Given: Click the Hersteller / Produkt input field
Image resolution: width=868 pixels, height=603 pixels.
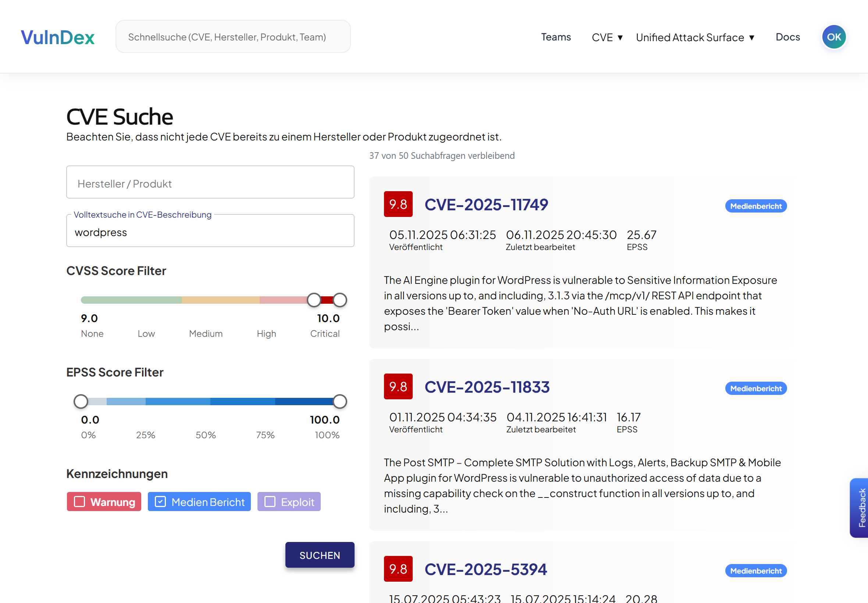Looking at the screenshot, I should [210, 183].
